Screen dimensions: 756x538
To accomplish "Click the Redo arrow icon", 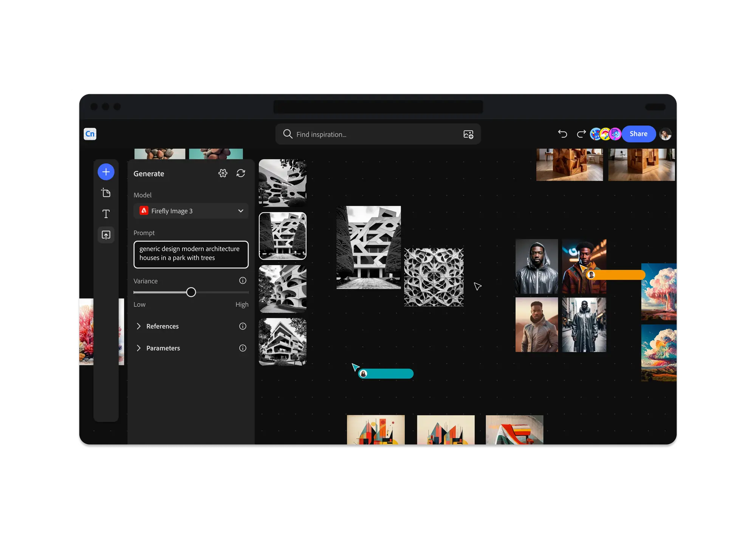I will point(581,134).
